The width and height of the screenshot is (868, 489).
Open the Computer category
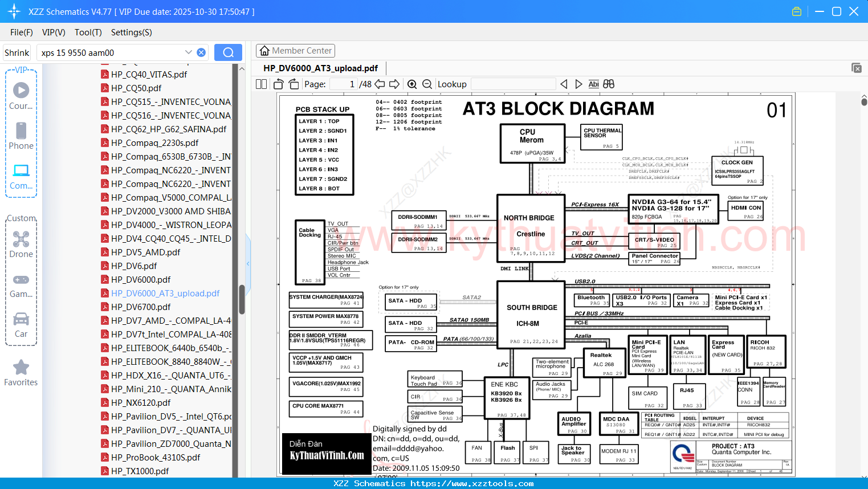(x=21, y=176)
